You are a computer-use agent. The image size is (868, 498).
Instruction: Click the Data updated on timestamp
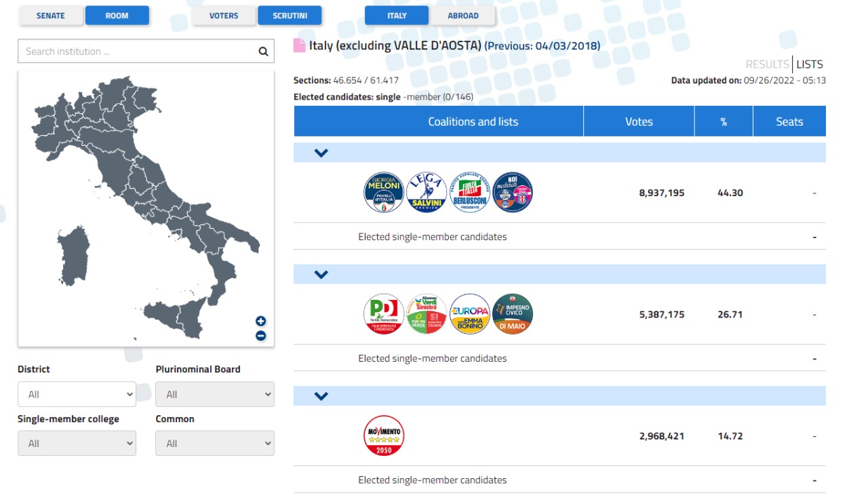749,80
